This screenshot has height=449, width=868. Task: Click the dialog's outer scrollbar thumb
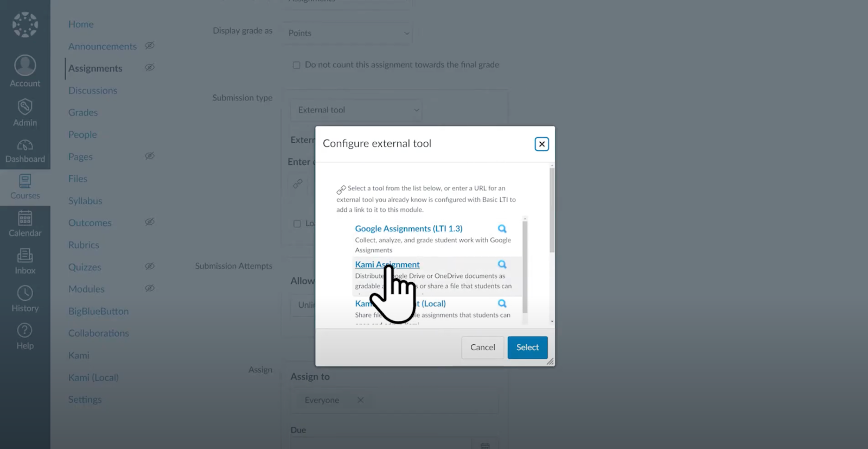point(552,210)
